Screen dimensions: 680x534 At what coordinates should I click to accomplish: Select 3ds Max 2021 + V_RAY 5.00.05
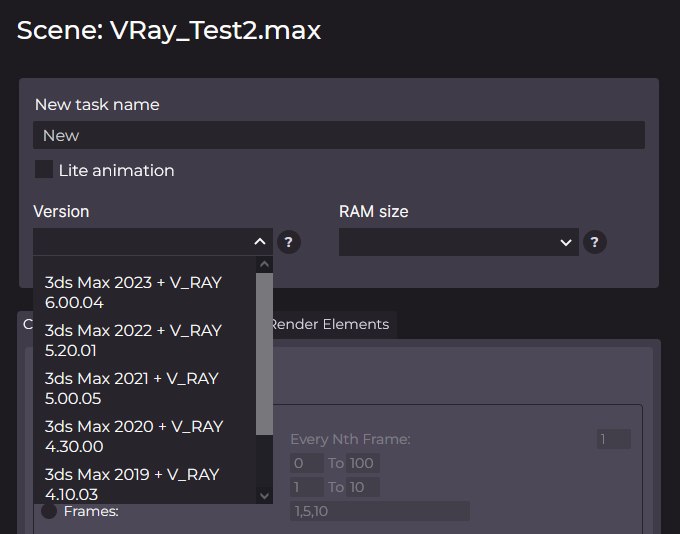click(x=144, y=388)
